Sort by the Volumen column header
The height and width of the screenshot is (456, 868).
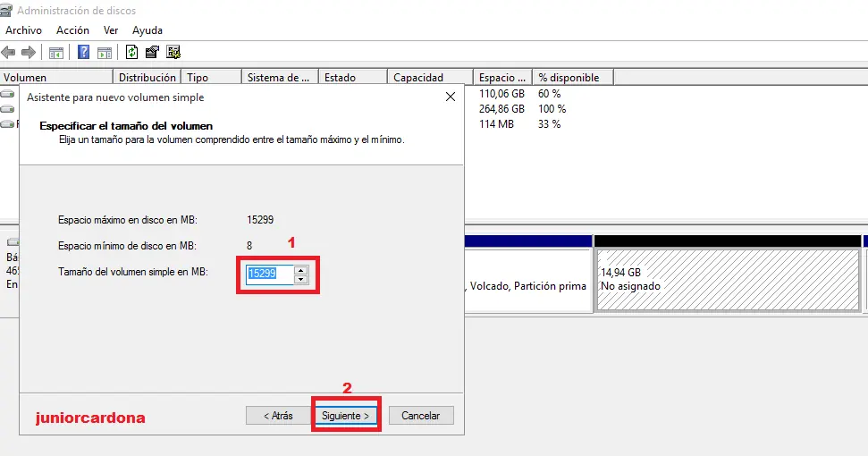(57, 78)
